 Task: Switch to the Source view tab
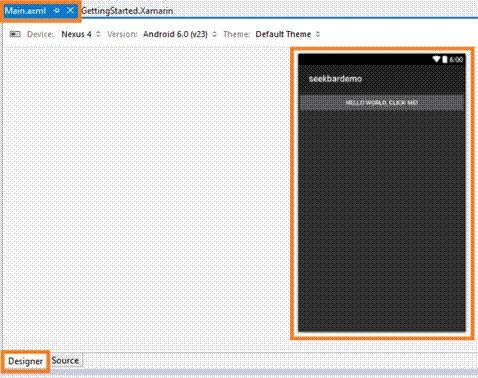(65, 361)
